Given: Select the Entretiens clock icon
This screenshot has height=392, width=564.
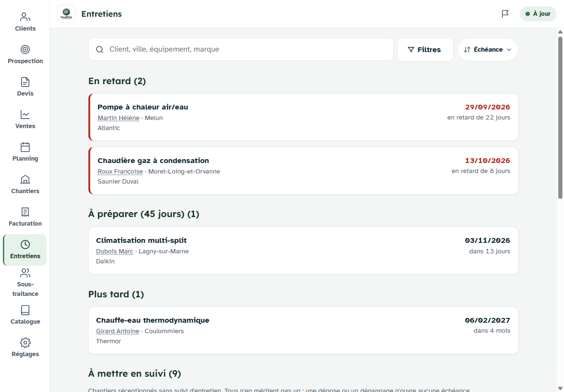Looking at the screenshot, I should point(25,245).
